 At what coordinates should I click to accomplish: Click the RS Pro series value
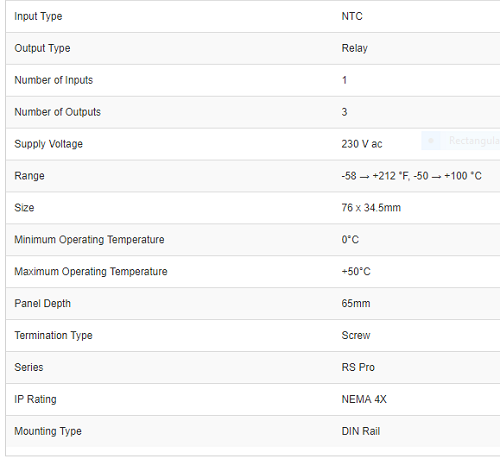pyautogui.click(x=358, y=367)
